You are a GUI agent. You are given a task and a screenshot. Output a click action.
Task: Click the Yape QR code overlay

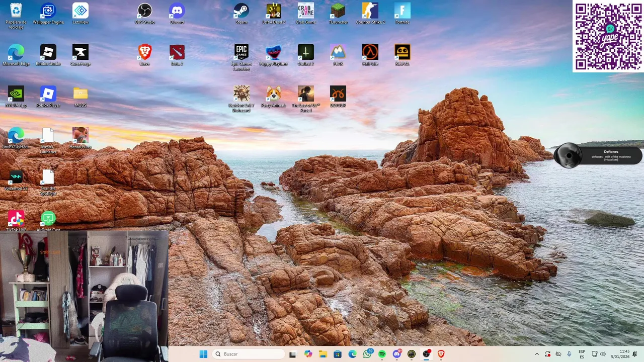point(608,36)
